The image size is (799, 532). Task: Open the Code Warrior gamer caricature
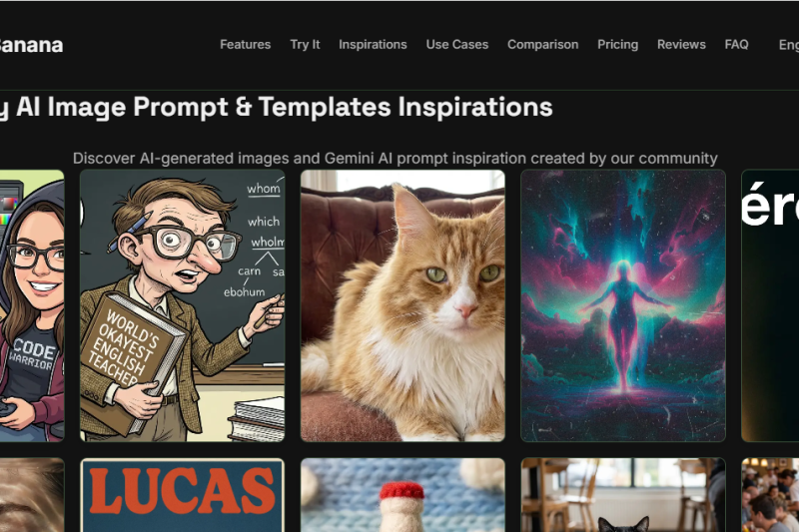coord(32,305)
